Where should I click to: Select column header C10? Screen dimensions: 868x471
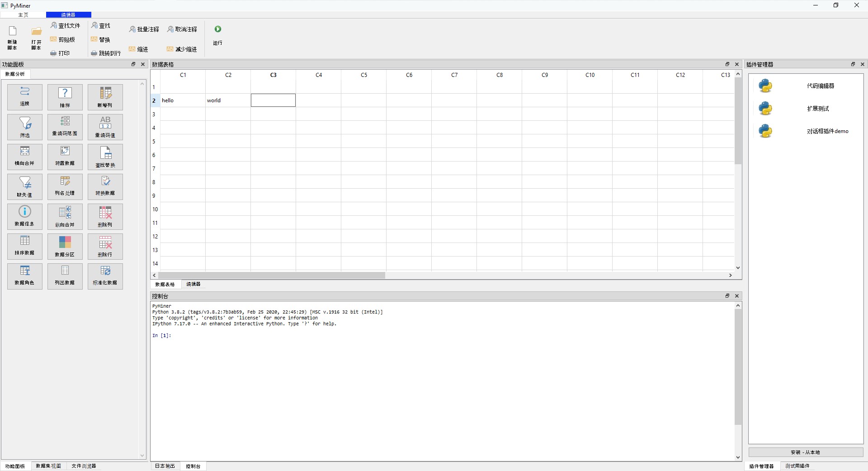pos(590,75)
